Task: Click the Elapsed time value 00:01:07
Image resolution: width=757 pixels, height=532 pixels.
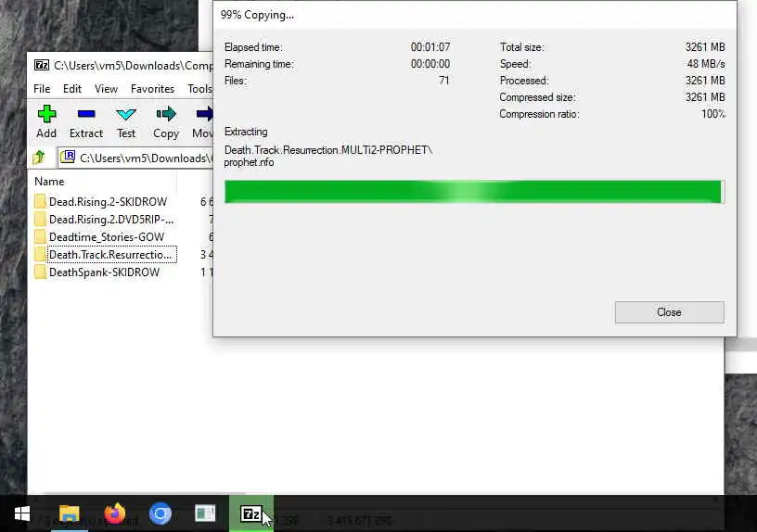Action: [430, 47]
